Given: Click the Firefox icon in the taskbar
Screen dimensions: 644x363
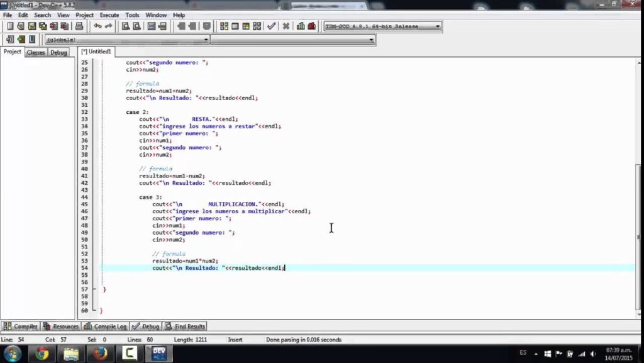Looking at the screenshot, I should [100, 354].
